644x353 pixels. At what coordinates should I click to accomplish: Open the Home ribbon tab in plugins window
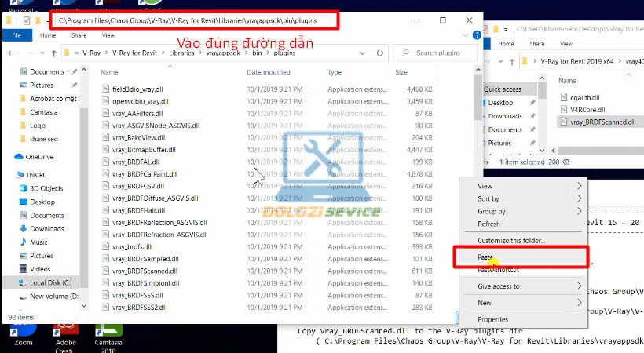(x=48, y=35)
